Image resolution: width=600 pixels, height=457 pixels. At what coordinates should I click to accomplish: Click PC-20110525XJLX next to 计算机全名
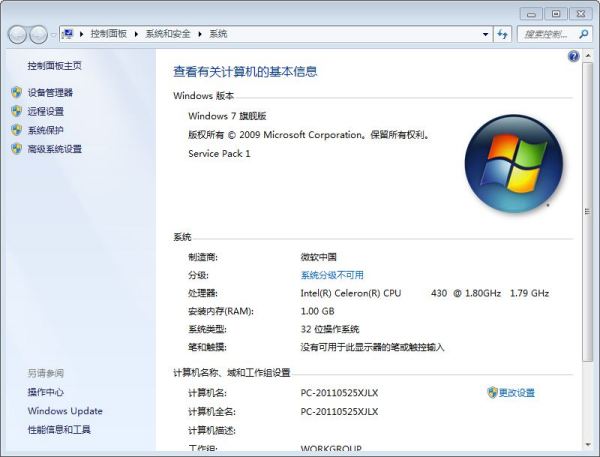click(339, 411)
